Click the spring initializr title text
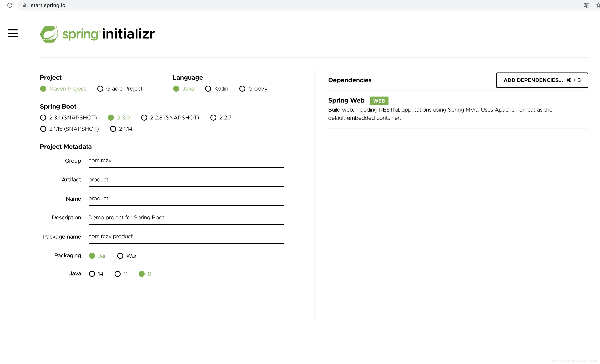The width and height of the screenshot is (600, 364). (x=108, y=34)
